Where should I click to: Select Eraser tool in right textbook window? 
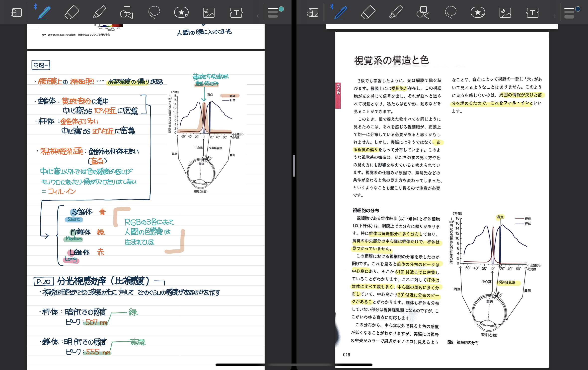(x=368, y=12)
